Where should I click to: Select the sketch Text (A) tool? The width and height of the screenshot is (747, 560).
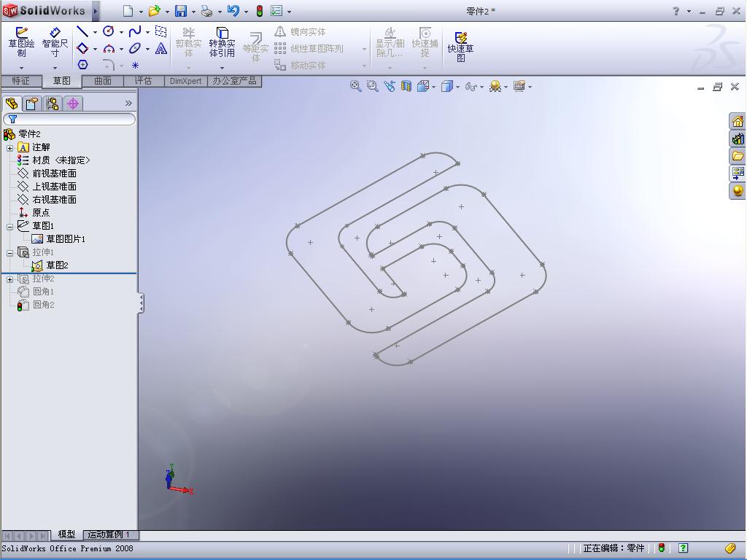tap(161, 49)
